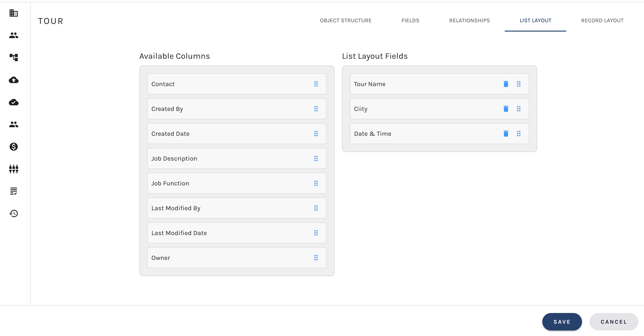Click the SAVE button
The image size is (644, 336).
(562, 322)
